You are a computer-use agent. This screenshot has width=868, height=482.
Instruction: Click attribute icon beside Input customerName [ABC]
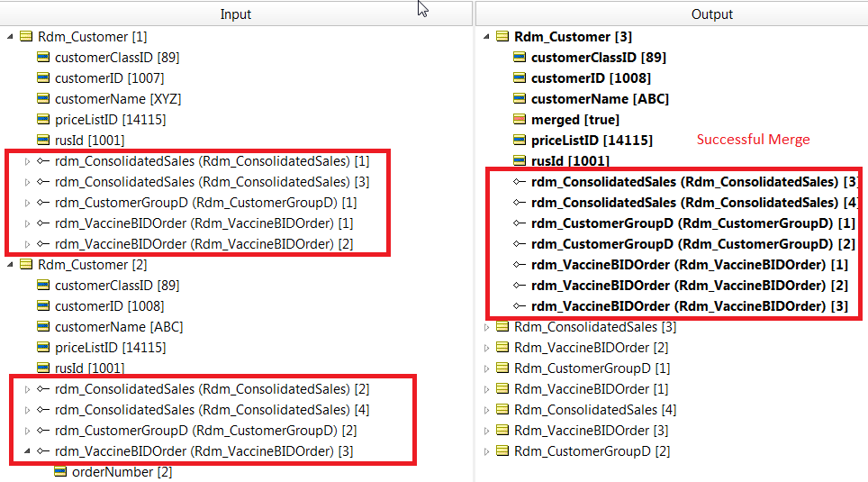43,326
